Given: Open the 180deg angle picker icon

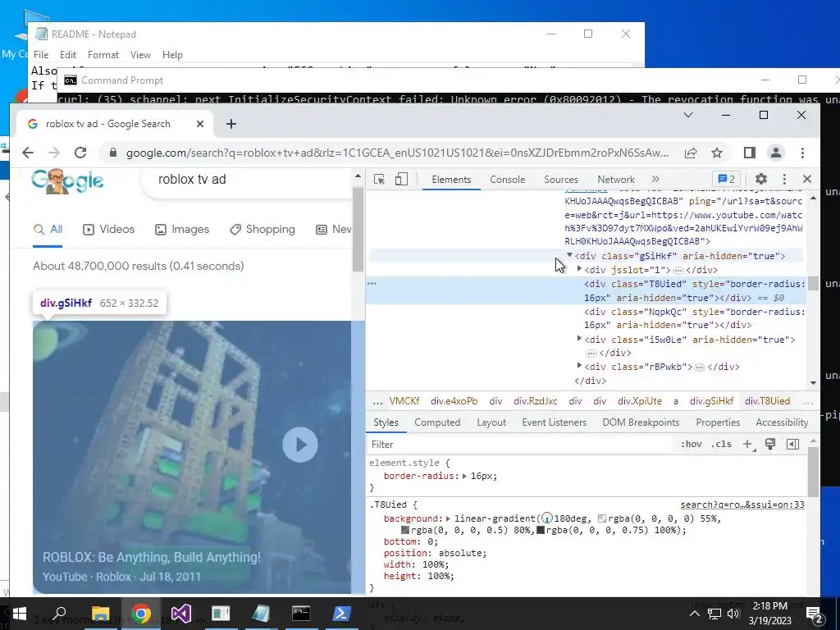Looking at the screenshot, I should pos(547,518).
